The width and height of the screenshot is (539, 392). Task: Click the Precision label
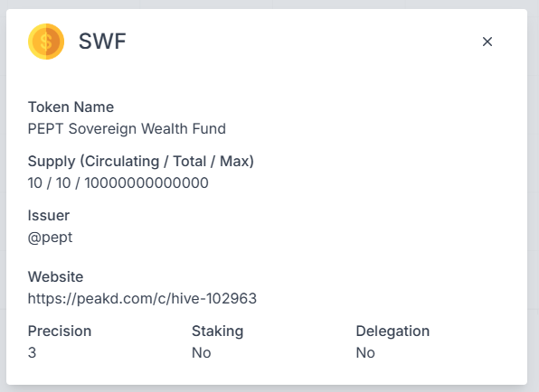coord(60,331)
